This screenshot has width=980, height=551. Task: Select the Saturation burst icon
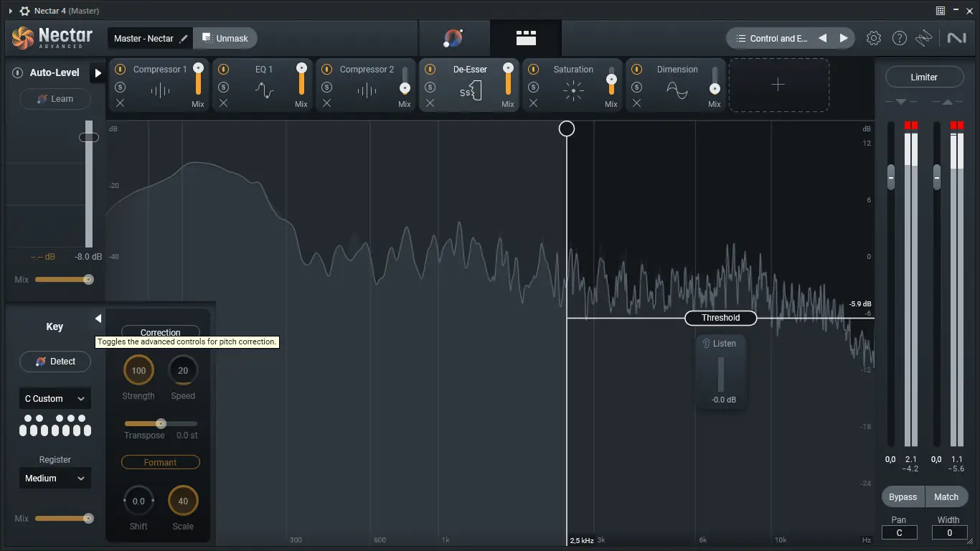click(573, 90)
